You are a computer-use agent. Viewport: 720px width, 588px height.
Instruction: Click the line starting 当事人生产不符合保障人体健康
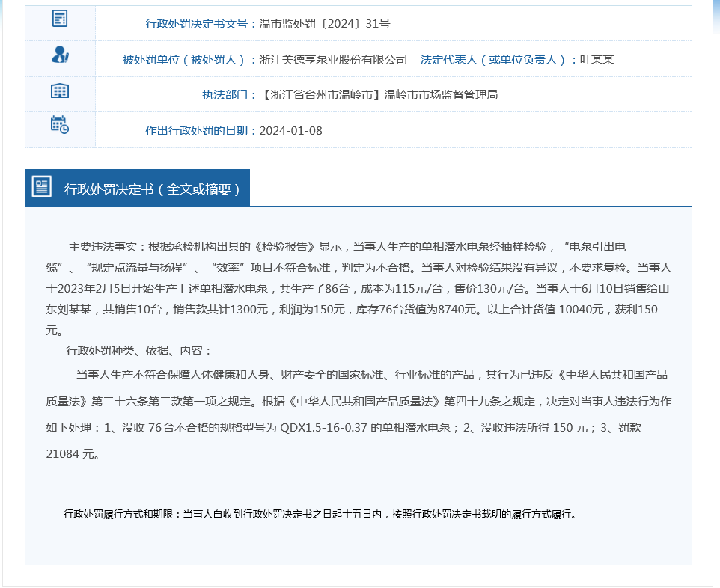371,375
